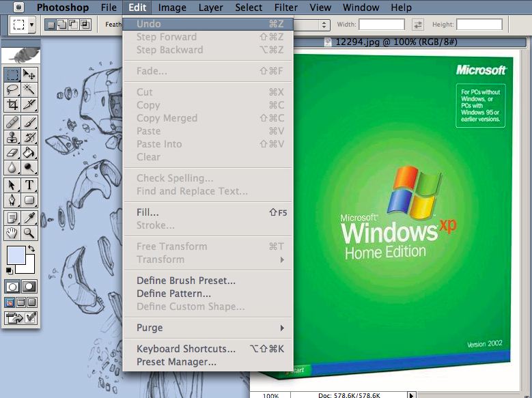Switch to Quick Mask Mode
This screenshot has width=532, height=398.
(x=29, y=287)
